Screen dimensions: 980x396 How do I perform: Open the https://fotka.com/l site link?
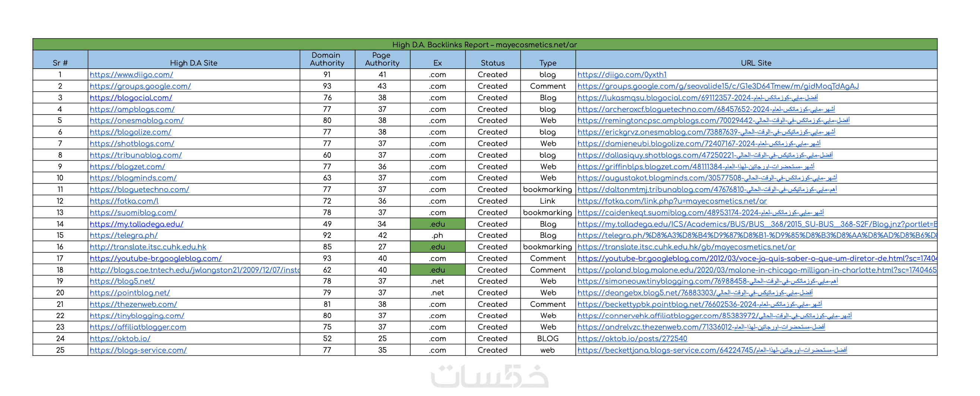124,201
